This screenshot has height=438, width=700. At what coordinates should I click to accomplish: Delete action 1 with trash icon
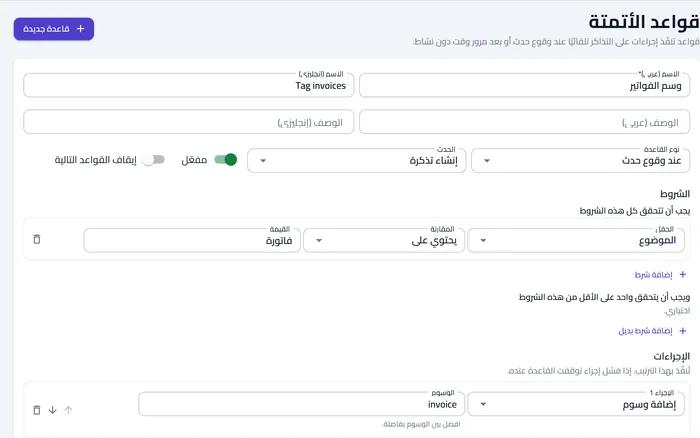(x=37, y=410)
